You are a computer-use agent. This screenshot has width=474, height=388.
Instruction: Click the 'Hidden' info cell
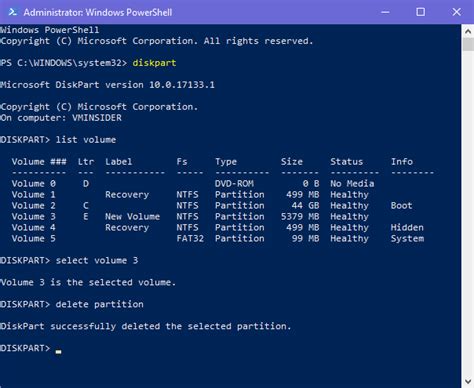(x=407, y=228)
